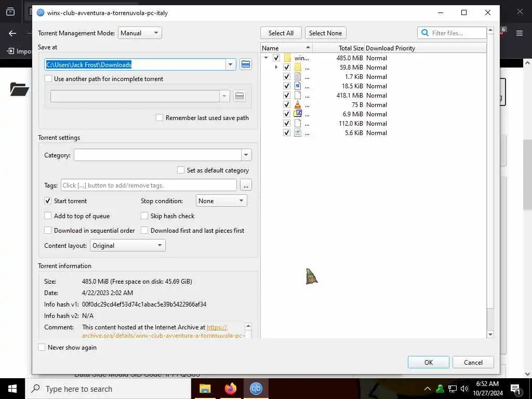532x399 pixels.
Task: Open the disabled incomplete-path dropdown arrow
Action: tap(224, 96)
